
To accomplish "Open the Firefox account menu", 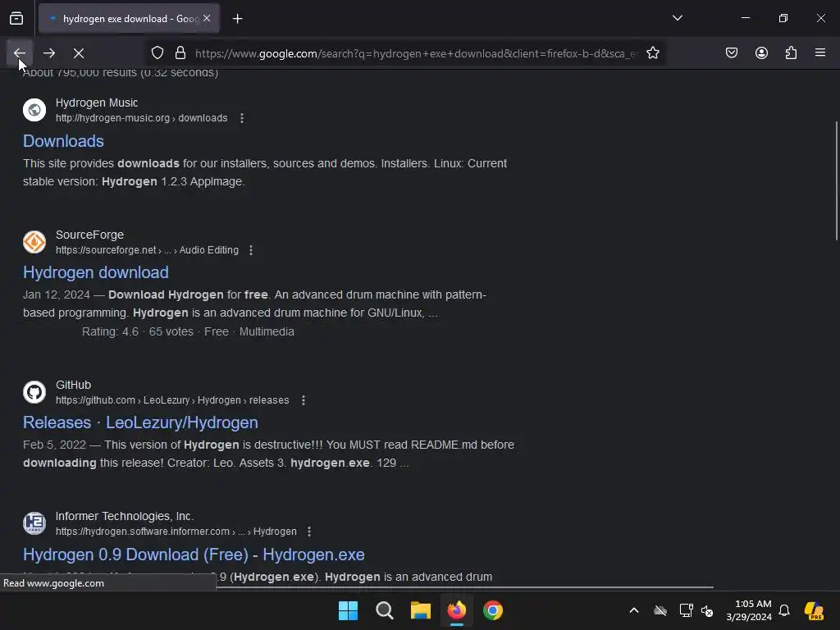I will pyautogui.click(x=761, y=53).
